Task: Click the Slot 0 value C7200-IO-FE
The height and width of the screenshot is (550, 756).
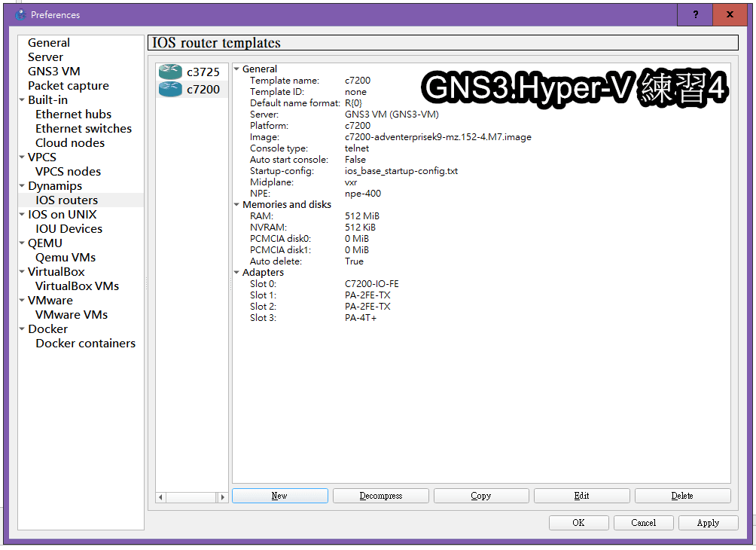Action: pyautogui.click(x=372, y=284)
